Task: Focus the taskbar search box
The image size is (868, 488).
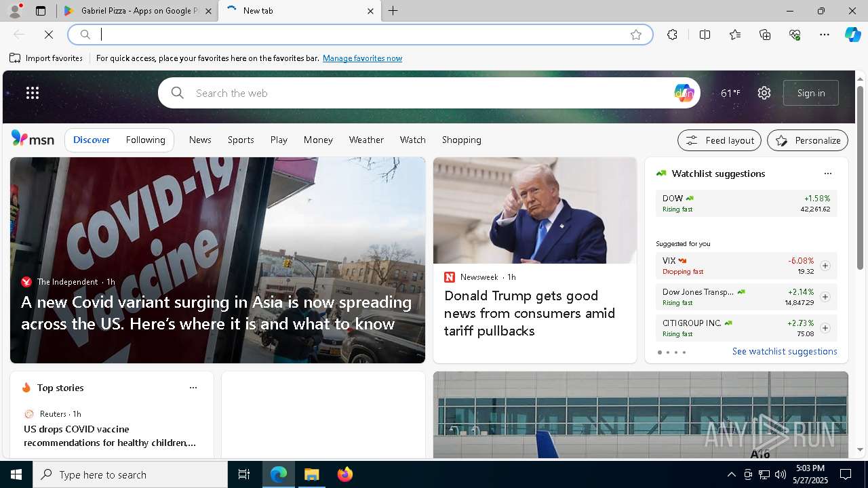Action: tap(130, 474)
